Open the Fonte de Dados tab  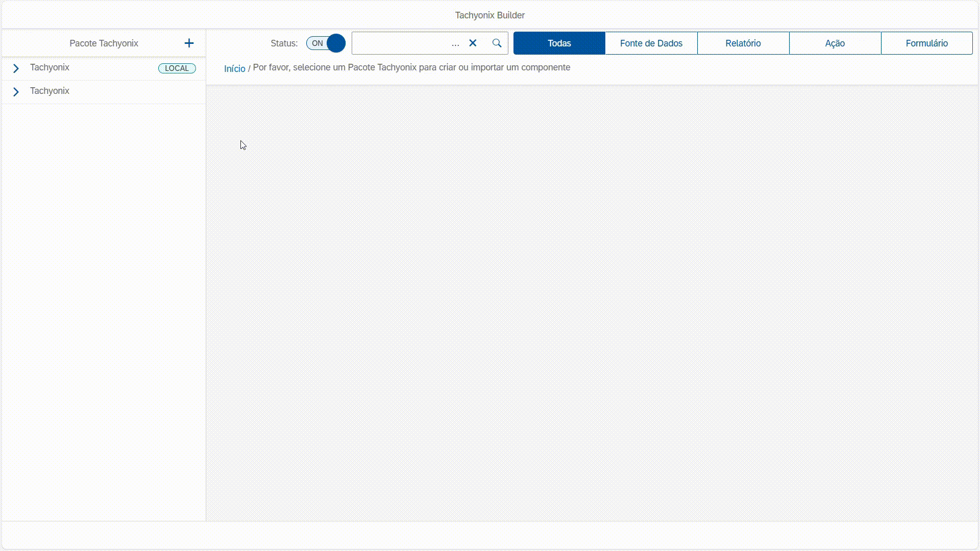point(651,43)
